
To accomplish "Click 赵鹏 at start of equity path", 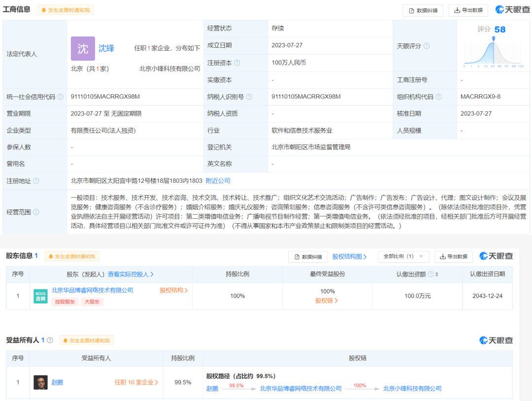I will coord(212,389).
